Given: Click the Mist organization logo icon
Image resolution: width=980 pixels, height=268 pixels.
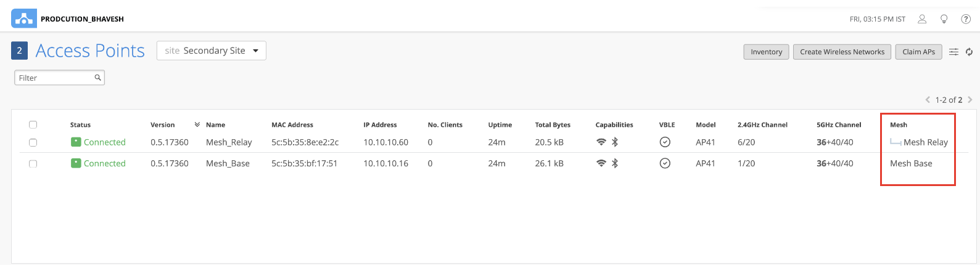Looking at the screenshot, I should pyautogui.click(x=23, y=18).
